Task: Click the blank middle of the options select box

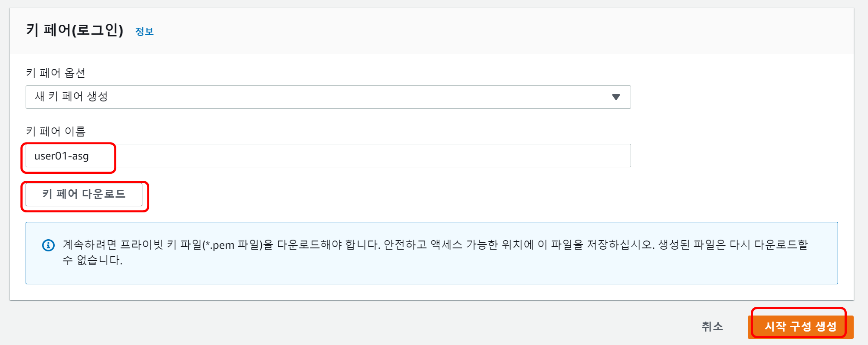Action: (347, 97)
